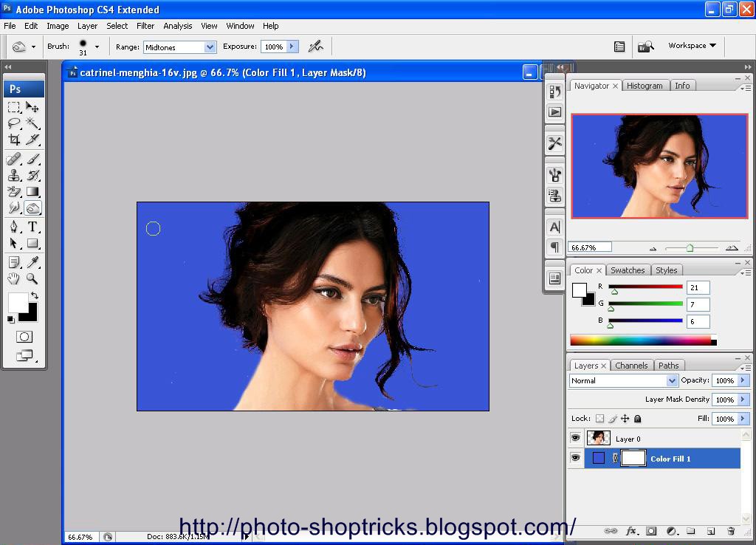
Task: Click Add layer mask button
Action: click(x=651, y=531)
